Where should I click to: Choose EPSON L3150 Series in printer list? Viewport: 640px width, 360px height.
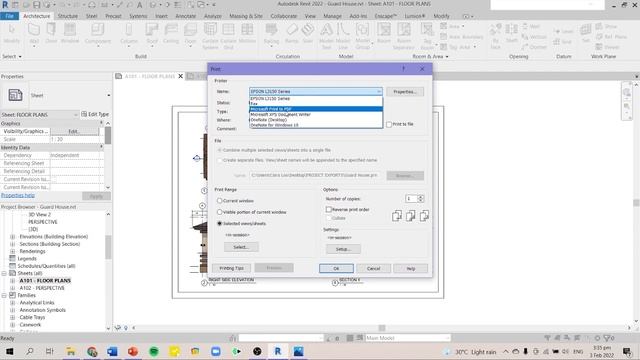pyautogui.click(x=316, y=98)
